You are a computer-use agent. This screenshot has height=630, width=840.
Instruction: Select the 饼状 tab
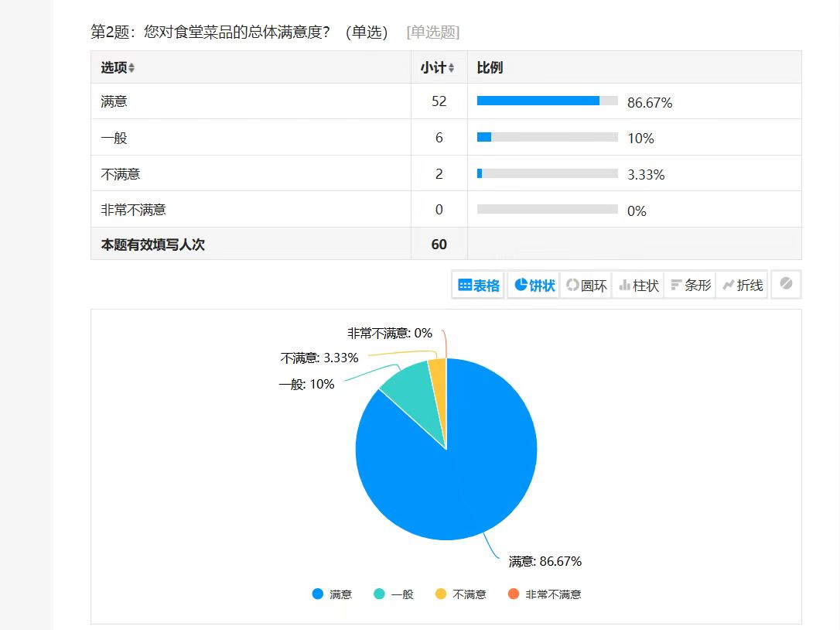point(532,285)
